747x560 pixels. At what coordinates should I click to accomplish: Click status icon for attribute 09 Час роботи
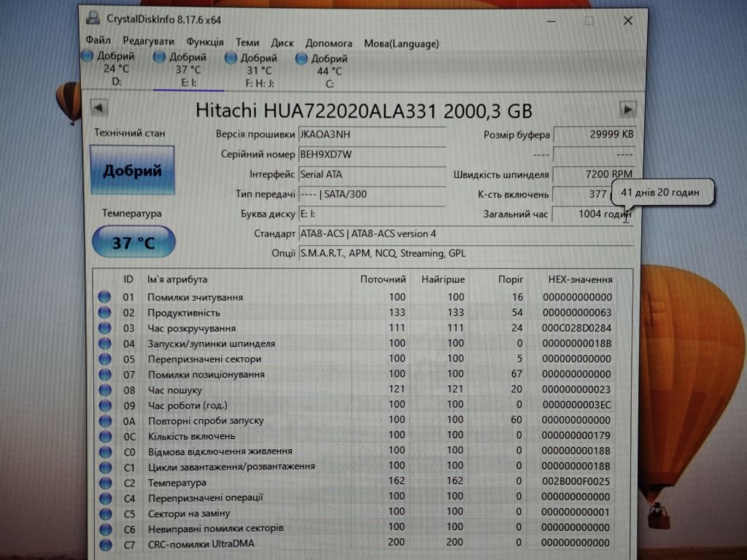(x=105, y=405)
